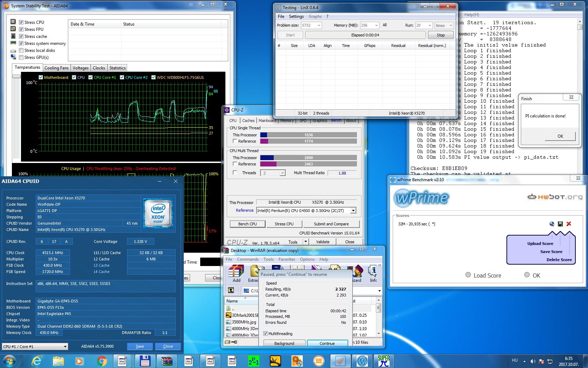
Task: Open the Super PI taskbar icon
Action: (x=384, y=361)
